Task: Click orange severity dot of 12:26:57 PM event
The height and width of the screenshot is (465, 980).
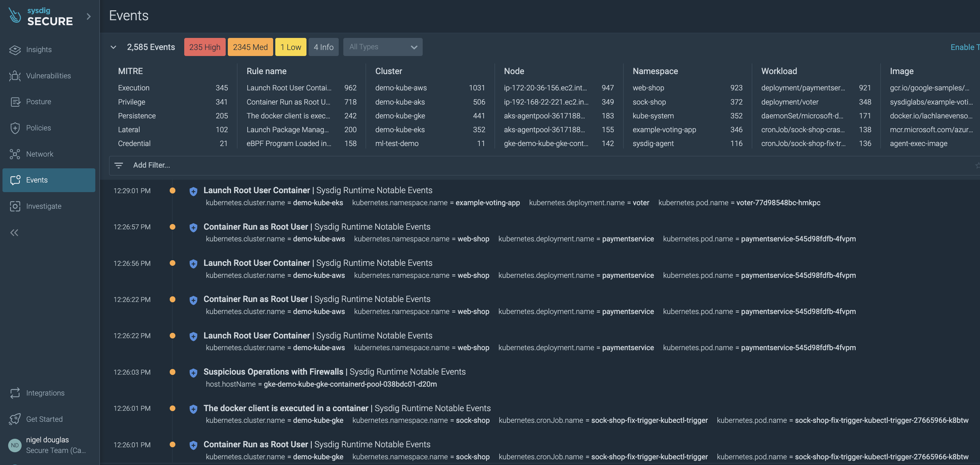Action: pos(172,227)
